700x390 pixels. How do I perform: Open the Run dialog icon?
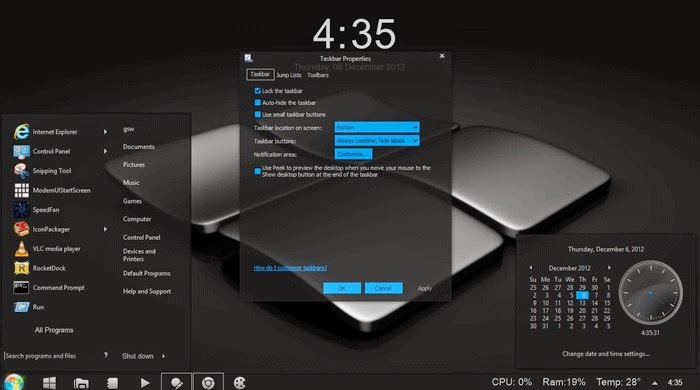[21, 307]
